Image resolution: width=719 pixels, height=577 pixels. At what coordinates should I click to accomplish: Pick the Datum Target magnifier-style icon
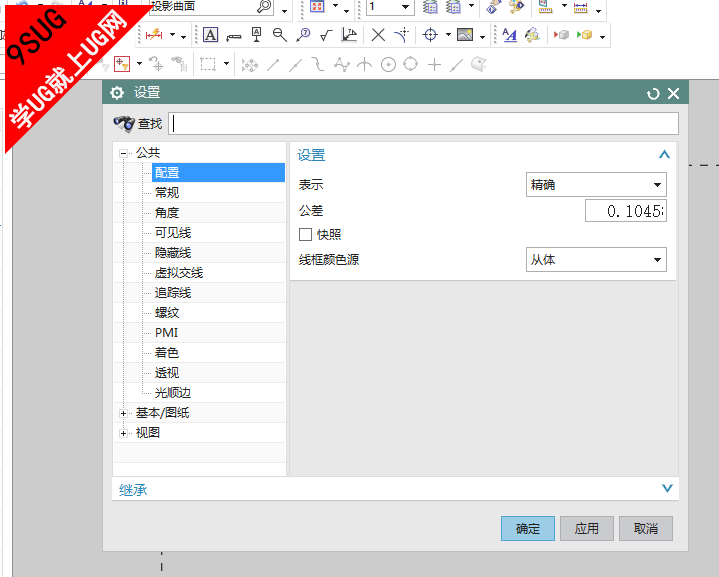(280, 35)
